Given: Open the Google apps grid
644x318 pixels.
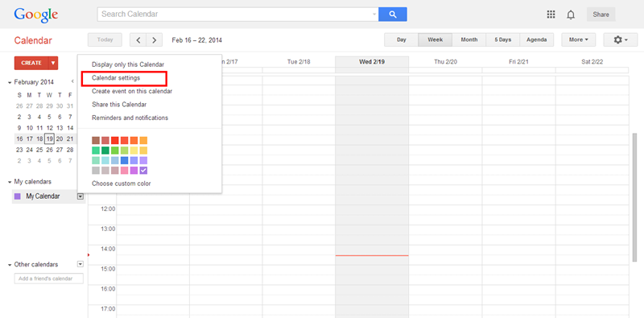Looking at the screenshot, I should tap(551, 14).
